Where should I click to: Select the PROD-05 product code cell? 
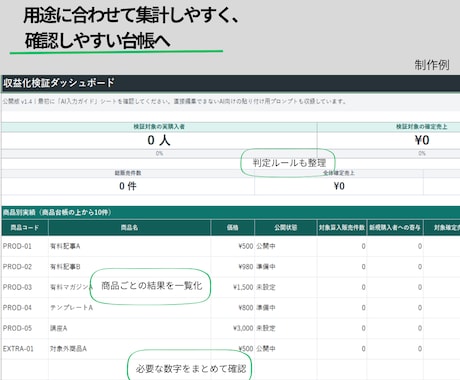point(25,328)
